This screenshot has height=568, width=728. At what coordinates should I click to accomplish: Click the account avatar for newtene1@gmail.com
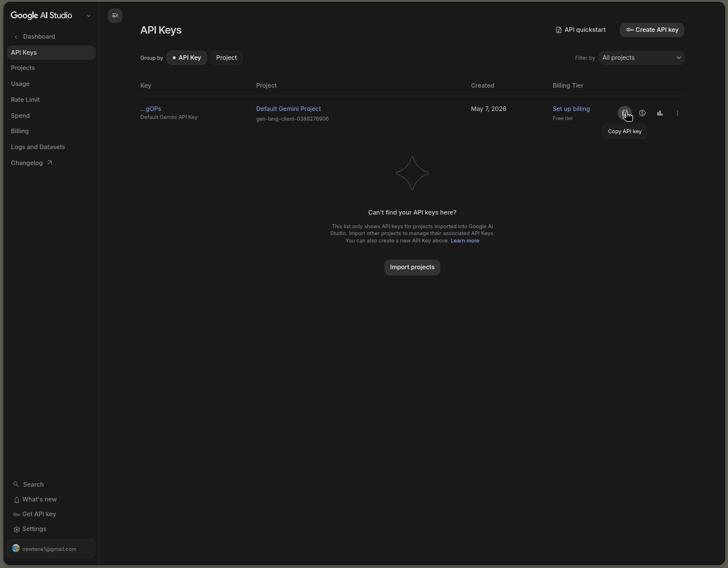click(x=16, y=549)
